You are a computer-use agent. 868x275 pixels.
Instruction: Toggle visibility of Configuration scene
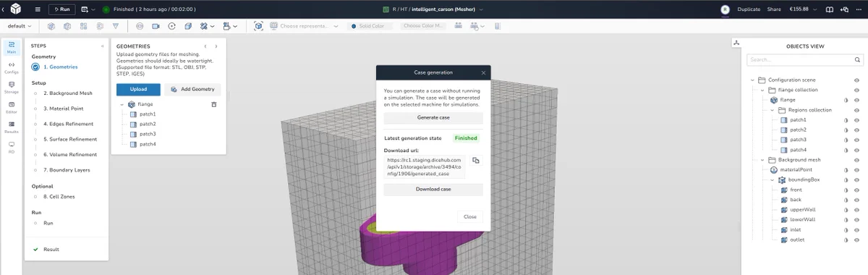(x=856, y=80)
